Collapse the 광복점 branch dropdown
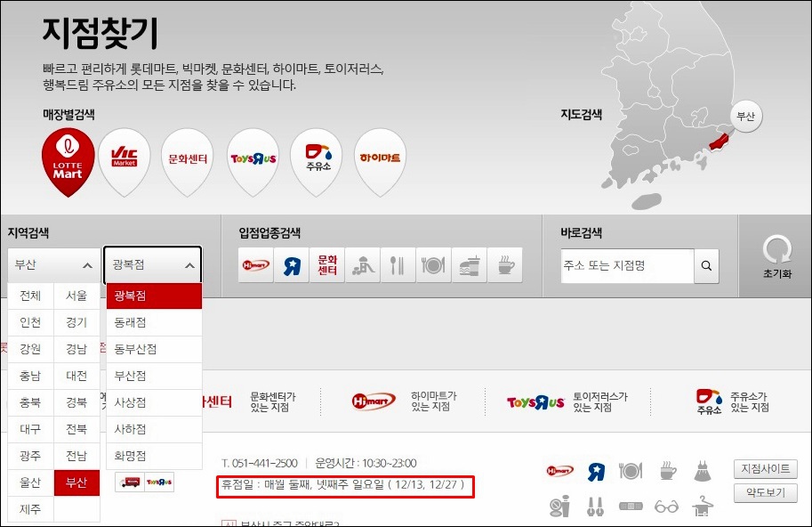 (153, 264)
